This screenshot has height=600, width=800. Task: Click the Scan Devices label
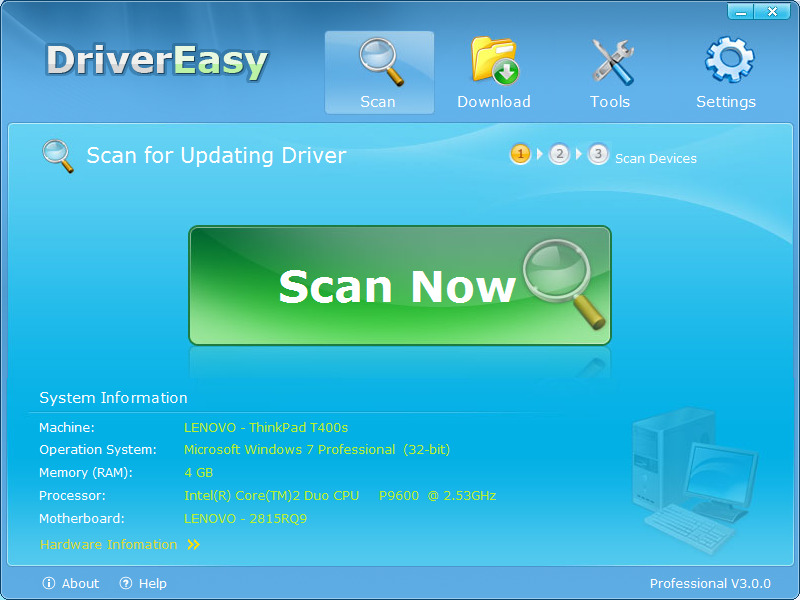click(655, 157)
